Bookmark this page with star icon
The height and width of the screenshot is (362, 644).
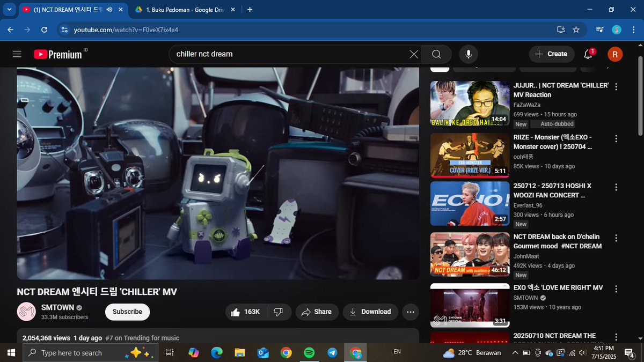[576, 29]
